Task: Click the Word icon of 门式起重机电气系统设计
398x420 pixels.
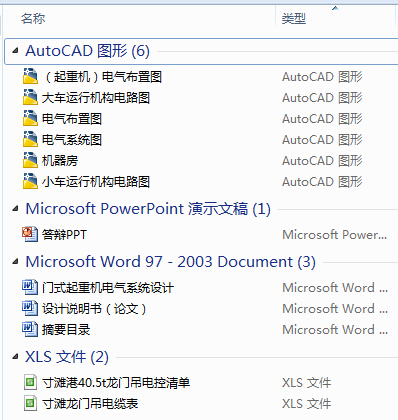Action: click(x=30, y=287)
